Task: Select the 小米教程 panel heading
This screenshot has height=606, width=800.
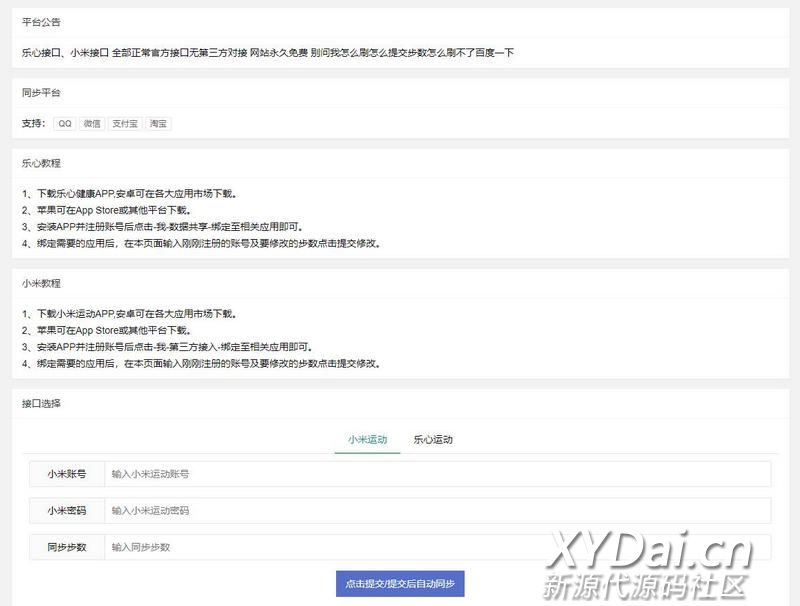Action: coord(41,283)
